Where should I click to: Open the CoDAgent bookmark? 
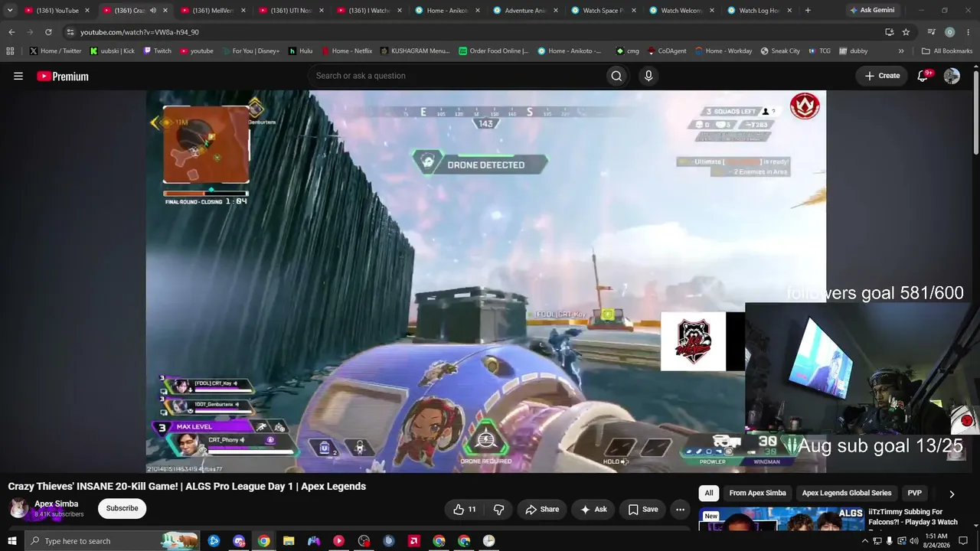coord(668,51)
